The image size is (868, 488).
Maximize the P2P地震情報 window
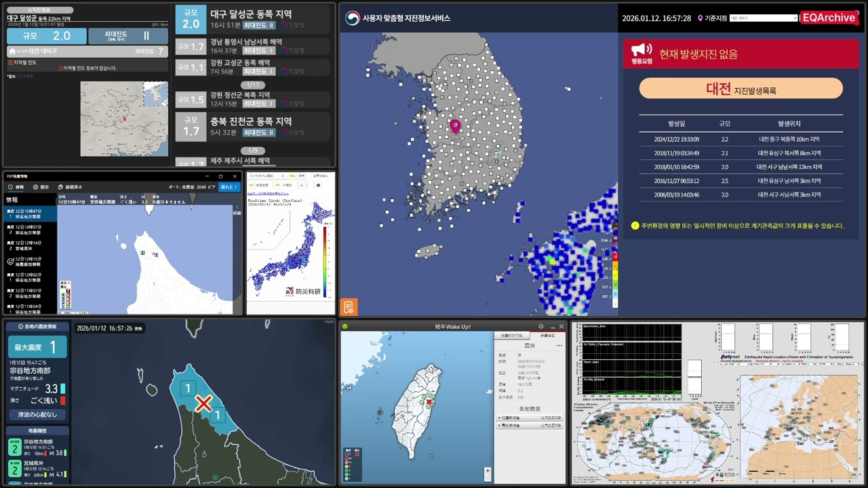(220, 176)
